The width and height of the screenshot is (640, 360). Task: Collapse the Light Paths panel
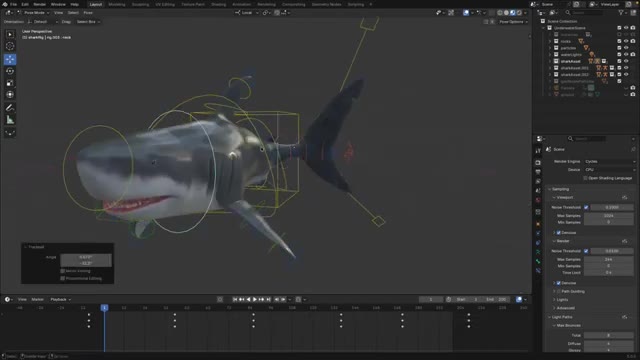pyautogui.click(x=549, y=317)
